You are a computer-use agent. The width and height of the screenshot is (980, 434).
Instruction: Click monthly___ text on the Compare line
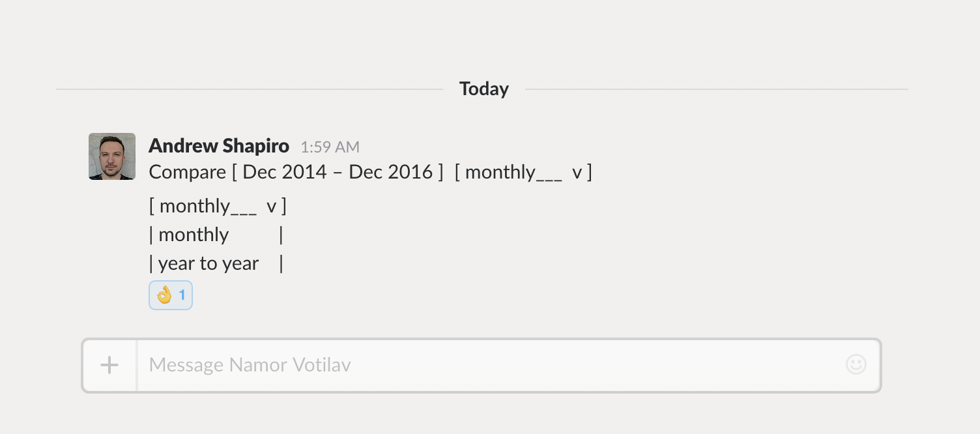[513, 172]
